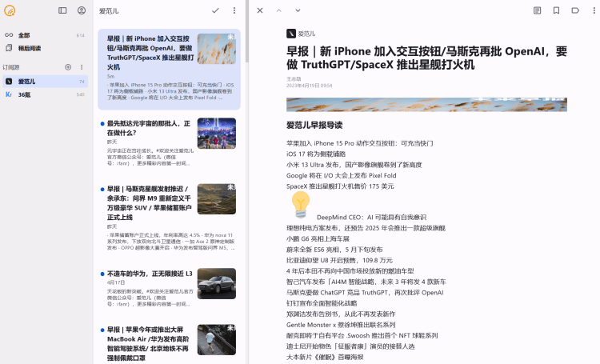
Task: Go to the next article arrow
Action: pyautogui.click(x=298, y=10)
